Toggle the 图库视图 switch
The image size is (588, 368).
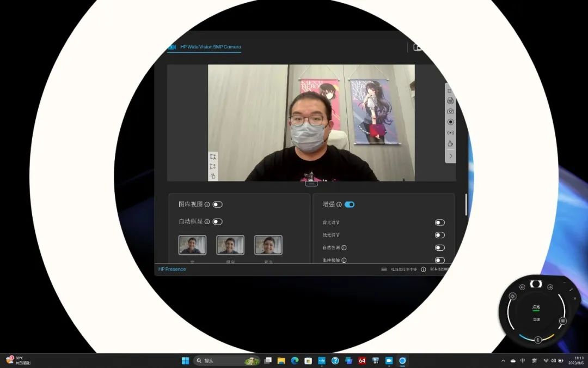pyautogui.click(x=217, y=204)
